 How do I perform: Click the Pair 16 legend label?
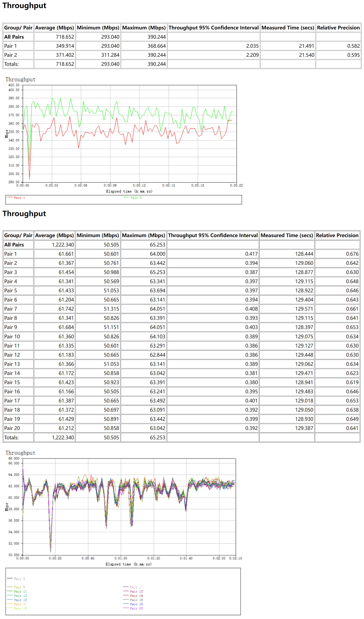tap(136, 600)
